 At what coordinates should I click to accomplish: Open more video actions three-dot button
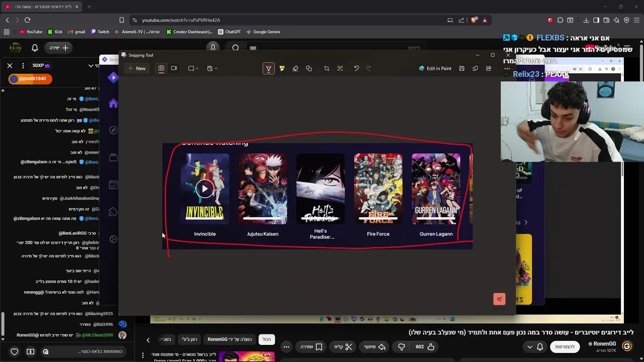286,346
